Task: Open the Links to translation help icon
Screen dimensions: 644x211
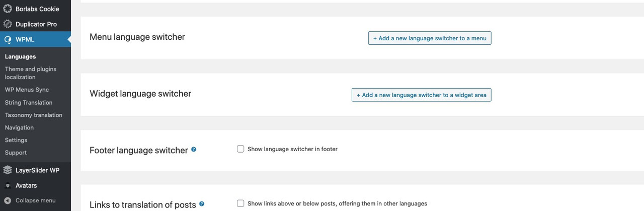Action: tap(202, 204)
